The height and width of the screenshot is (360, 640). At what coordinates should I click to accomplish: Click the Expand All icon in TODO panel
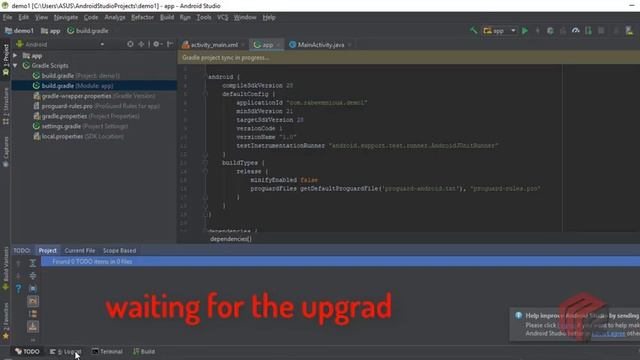click(33, 264)
